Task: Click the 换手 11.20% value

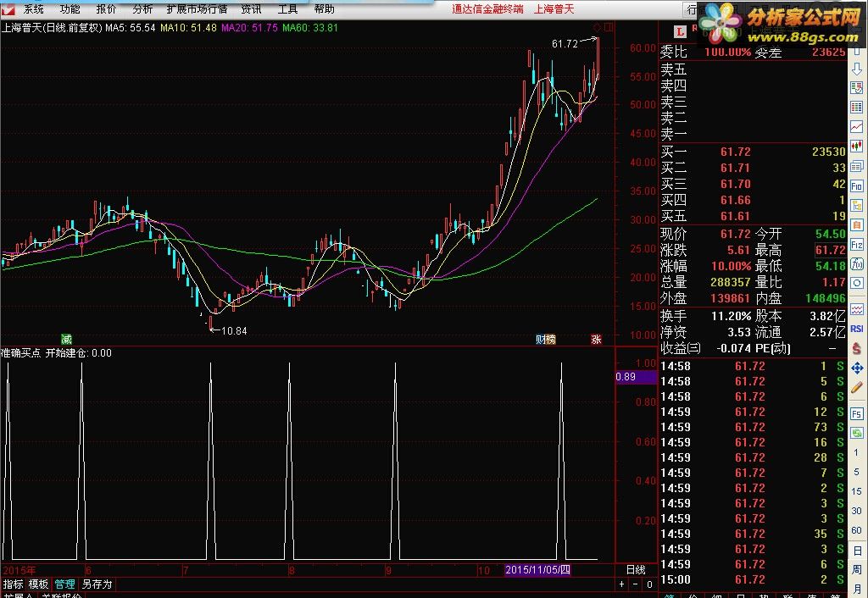Action: pyautogui.click(x=731, y=316)
